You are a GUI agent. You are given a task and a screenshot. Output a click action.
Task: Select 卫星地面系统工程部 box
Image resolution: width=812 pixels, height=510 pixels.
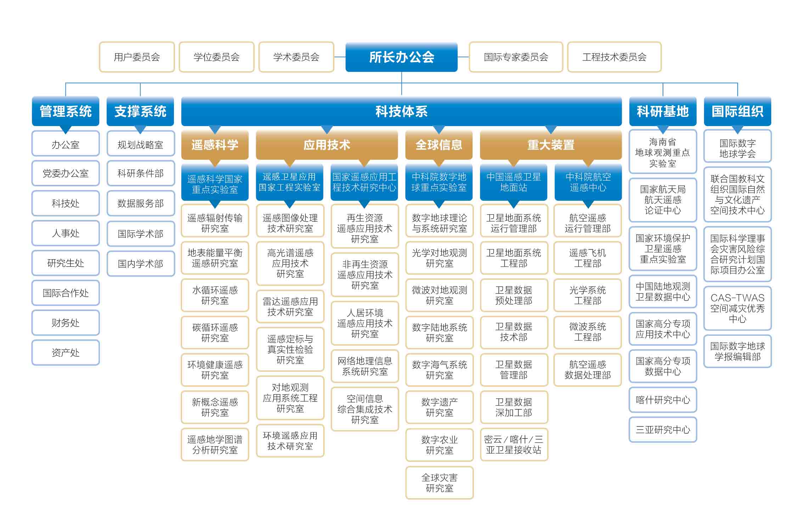click(x=514, y=258)
